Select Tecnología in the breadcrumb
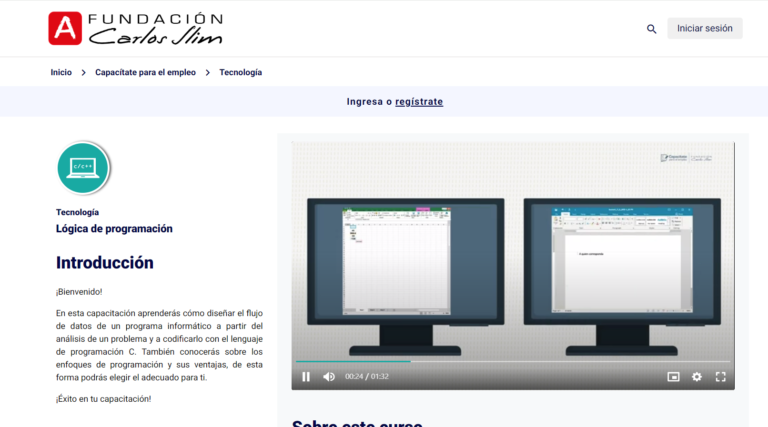Image resolution: width=768 pixels, height=427 pixels. click(240, 72)
